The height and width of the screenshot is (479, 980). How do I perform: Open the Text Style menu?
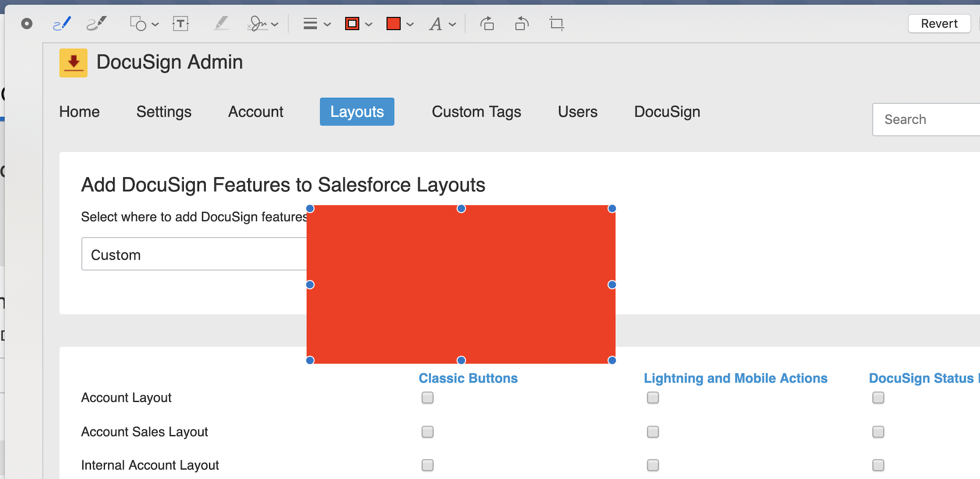tap(435, 24)
